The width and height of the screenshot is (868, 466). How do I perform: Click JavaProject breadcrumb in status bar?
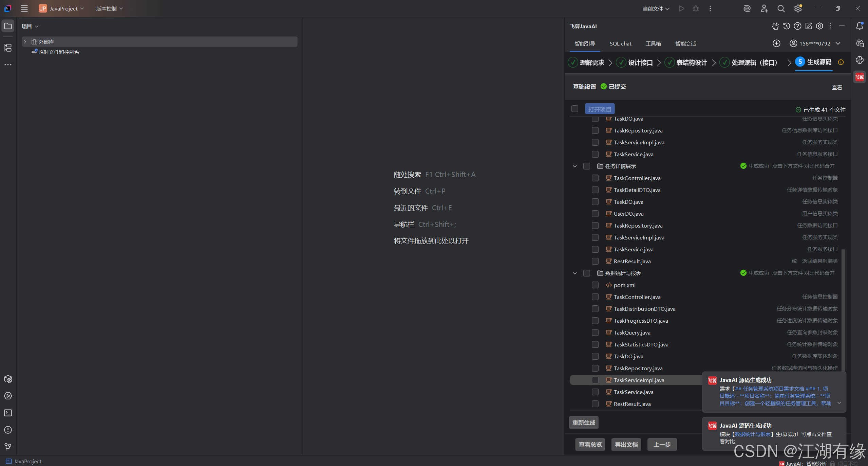point(24,461)
